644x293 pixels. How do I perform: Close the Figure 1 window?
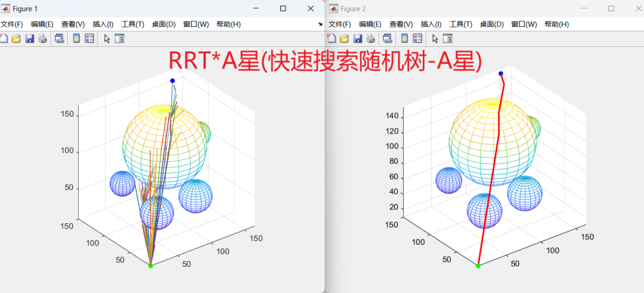pyautogui.click(x=311, y=8)
